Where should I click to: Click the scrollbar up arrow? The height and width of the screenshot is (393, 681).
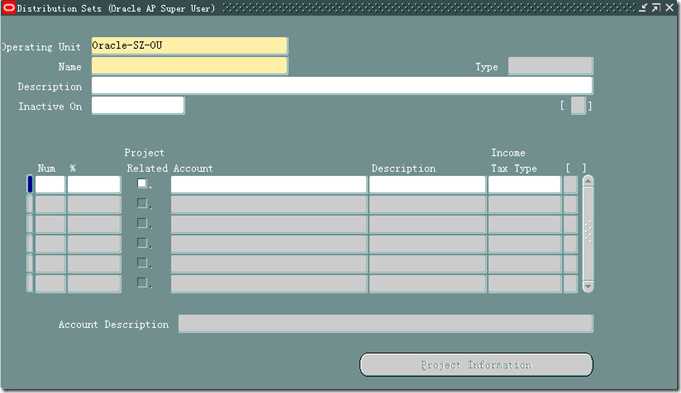click(x=588, y=181)
